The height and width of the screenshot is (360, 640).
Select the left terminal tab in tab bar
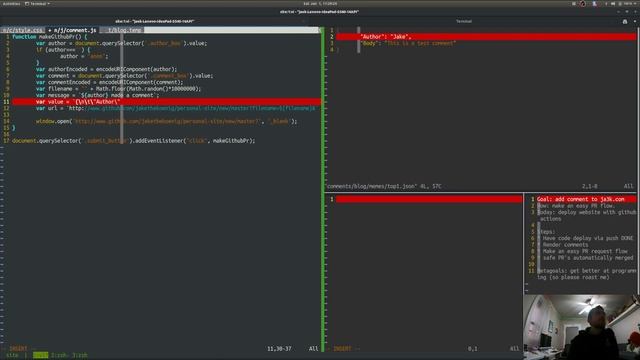(x=154, y=21)
